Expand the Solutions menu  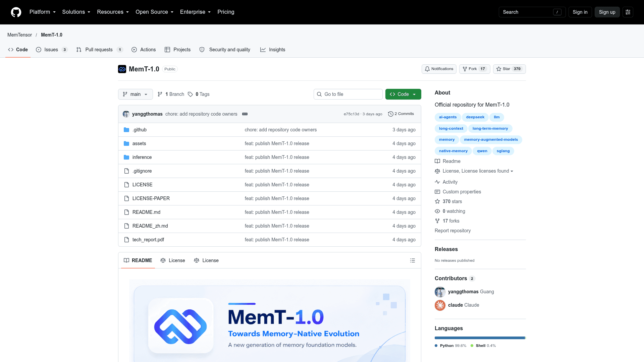click(76, 12)
